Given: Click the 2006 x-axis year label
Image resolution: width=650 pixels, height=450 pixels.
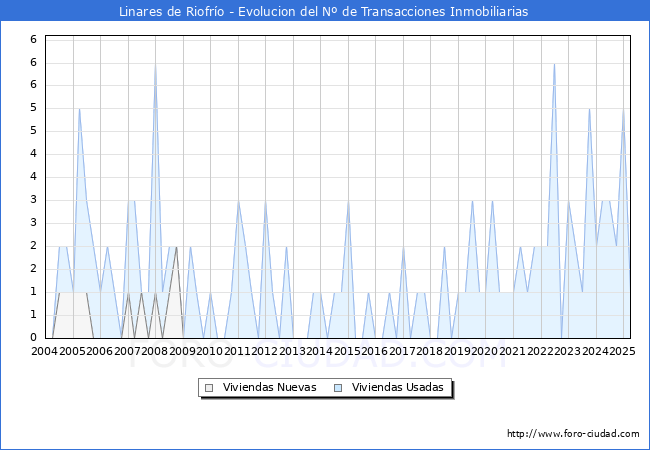Looking at the screenshot, I should pyautogui.click(x=99, y=351).
